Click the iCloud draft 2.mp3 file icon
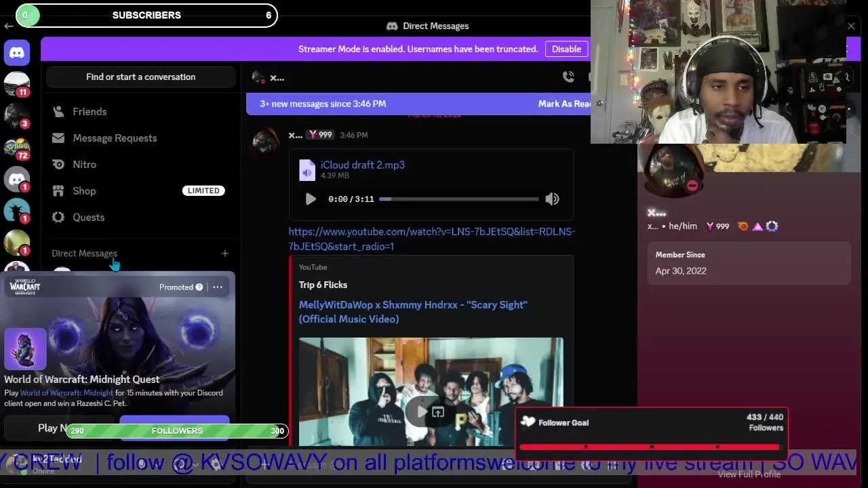 click(307, 169)
